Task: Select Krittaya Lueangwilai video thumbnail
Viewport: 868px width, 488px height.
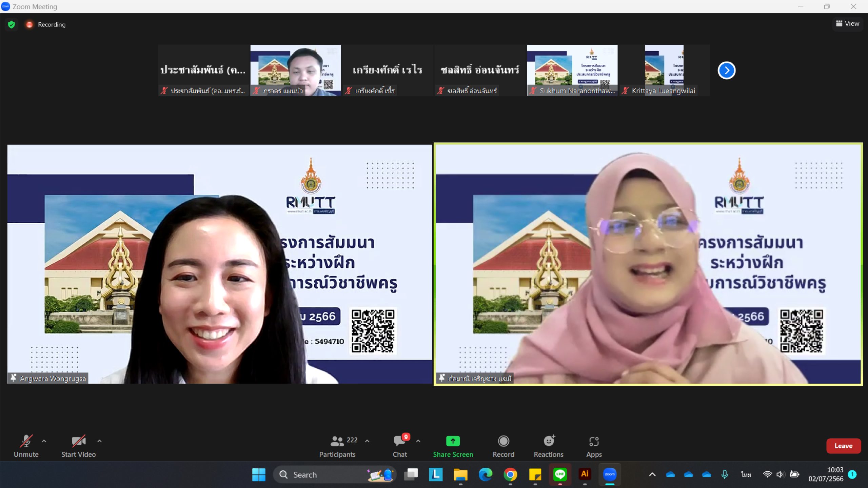Action: 665,70
